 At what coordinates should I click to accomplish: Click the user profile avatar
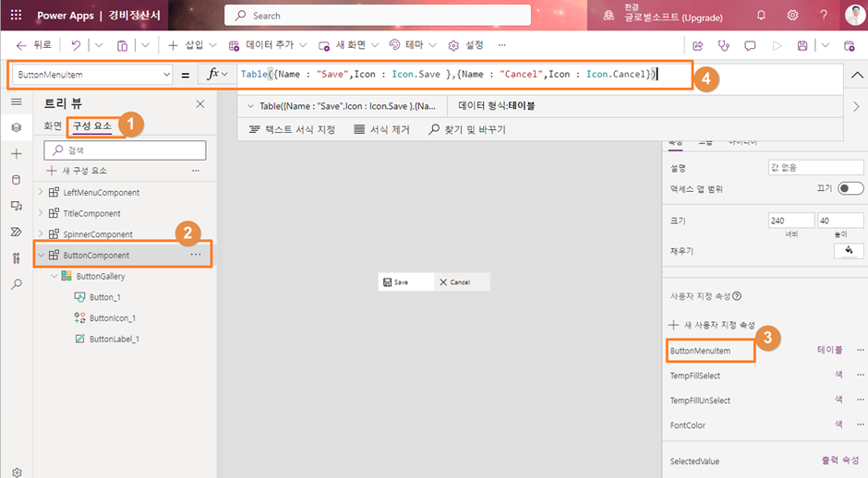[855, 15]
